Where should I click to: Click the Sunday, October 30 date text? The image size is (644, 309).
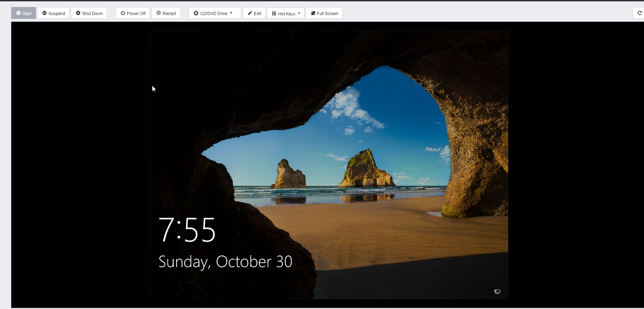[225, 262]
